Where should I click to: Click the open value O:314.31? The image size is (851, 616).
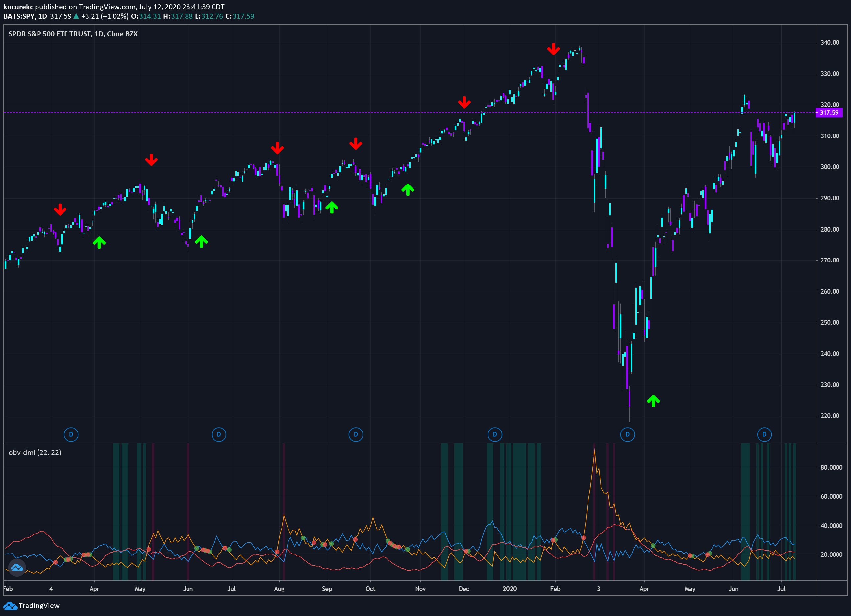point(146,16)
